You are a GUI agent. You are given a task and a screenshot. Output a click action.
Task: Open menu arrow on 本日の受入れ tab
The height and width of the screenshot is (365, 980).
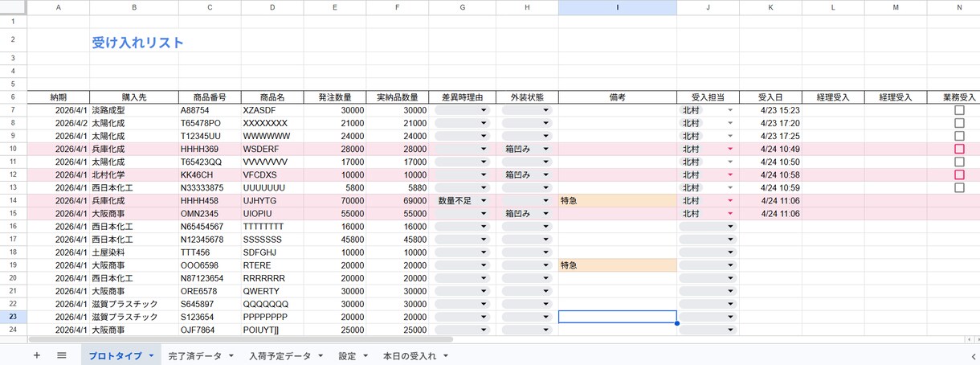(x=446, y=355)
